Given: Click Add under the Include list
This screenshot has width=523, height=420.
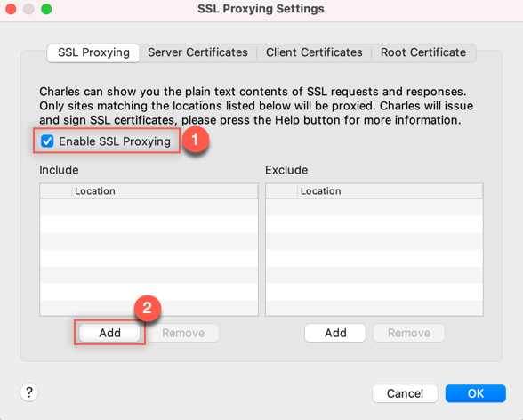Looking at the screenshot, I should (109, 333).
